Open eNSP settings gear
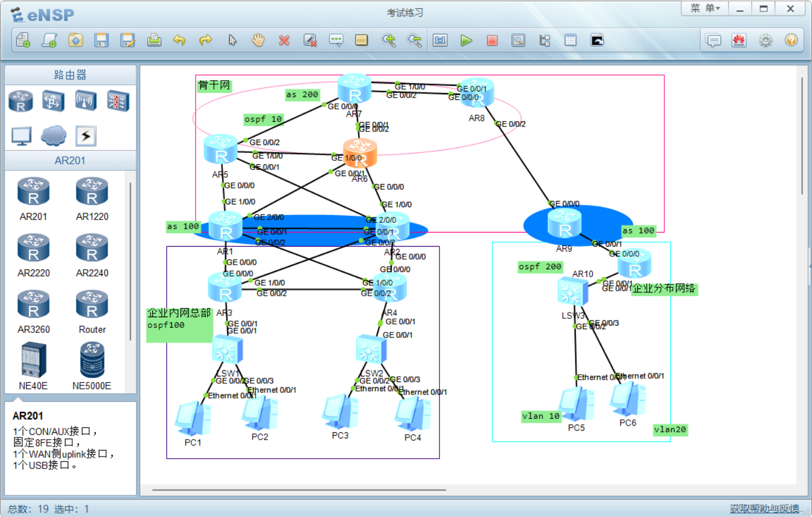 (x=765, y=40)
